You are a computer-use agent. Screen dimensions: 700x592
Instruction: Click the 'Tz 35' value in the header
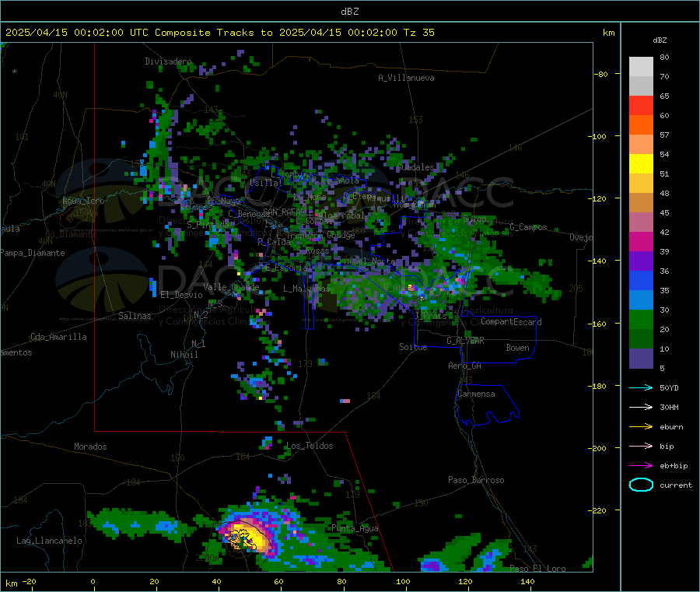click(418, 33)
